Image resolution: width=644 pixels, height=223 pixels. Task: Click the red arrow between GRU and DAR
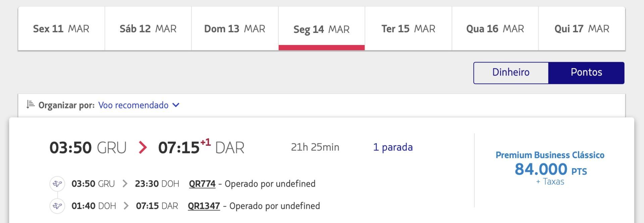coord(143,147)
